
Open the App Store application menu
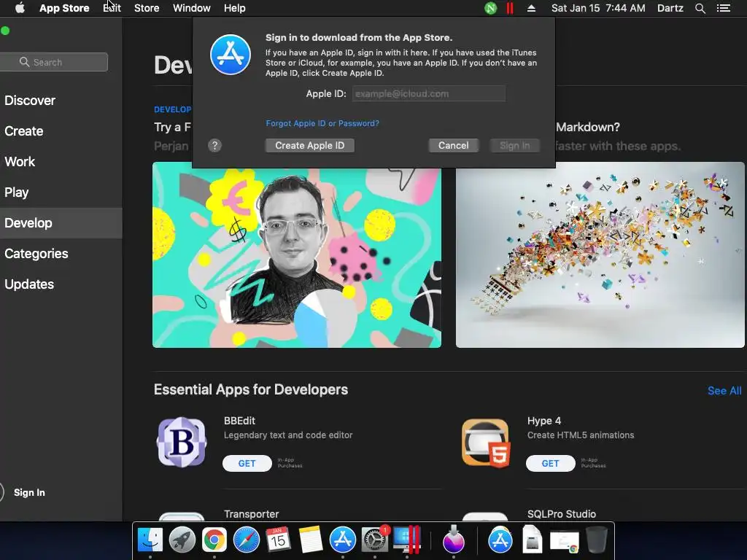[x=64, y=8]
